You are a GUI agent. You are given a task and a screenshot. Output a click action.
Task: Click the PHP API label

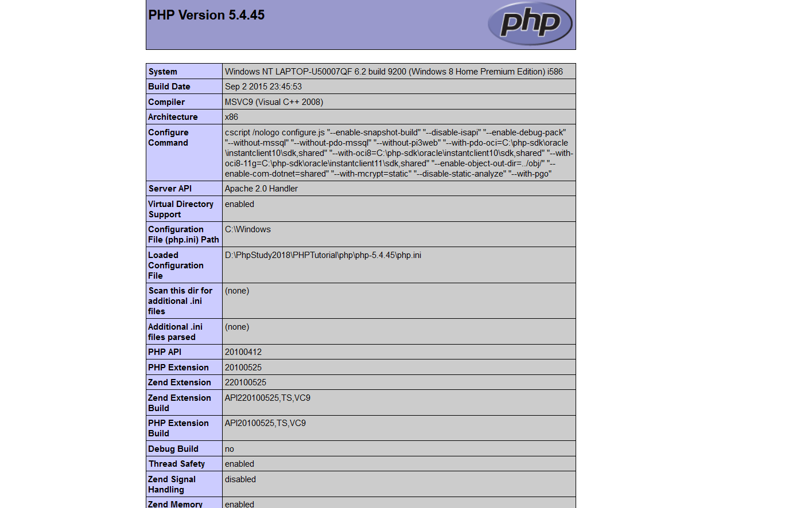point(165,352)
